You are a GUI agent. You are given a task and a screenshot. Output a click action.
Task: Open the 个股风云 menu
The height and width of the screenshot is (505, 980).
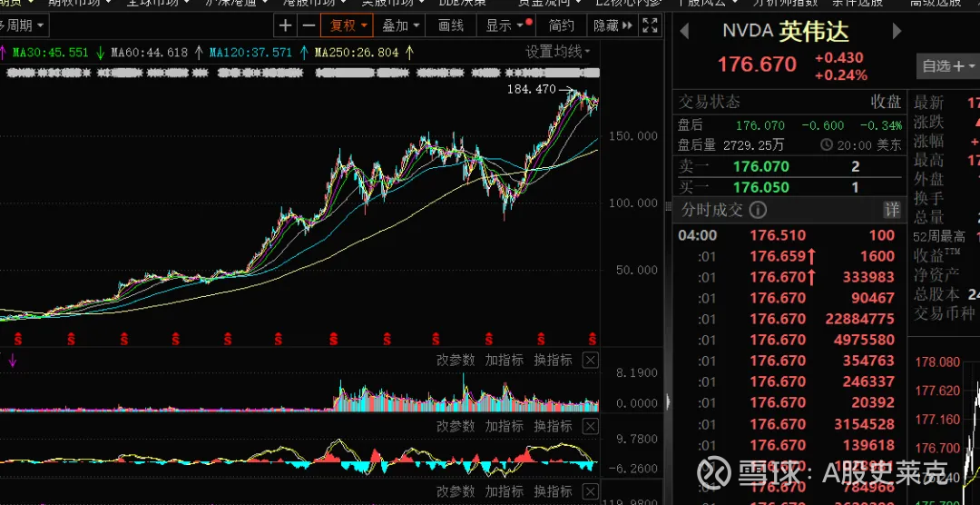708,3
